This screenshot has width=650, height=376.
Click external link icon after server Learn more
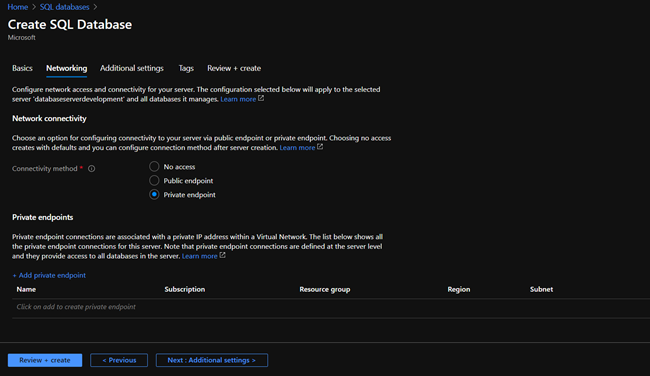tap(261, 99)
